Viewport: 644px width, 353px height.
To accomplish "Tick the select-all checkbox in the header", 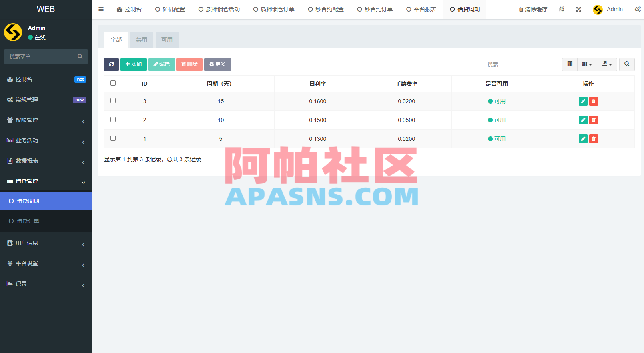I will [x=113, y=83].
